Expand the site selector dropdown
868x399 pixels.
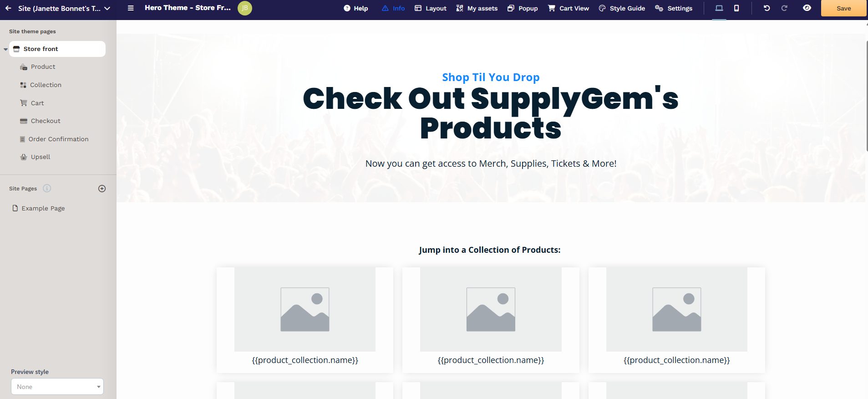point(107,8)
